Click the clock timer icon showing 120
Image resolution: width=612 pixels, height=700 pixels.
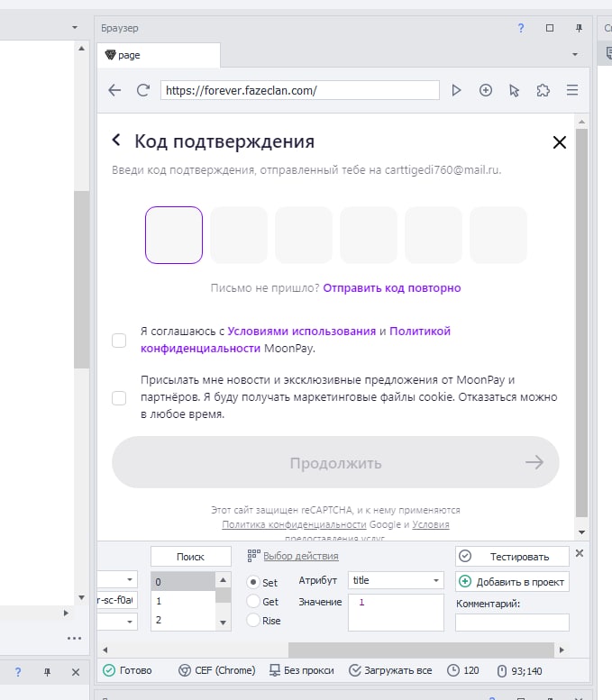(453, 670)
